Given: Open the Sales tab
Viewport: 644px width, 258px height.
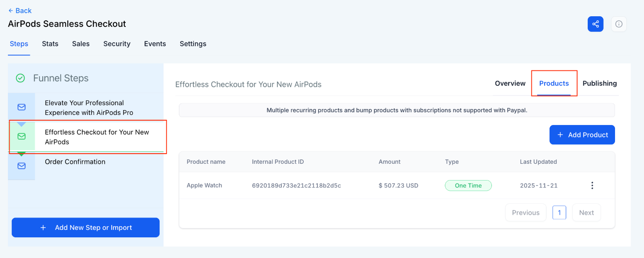Looking at the screenshot, I should click(81, 44).
